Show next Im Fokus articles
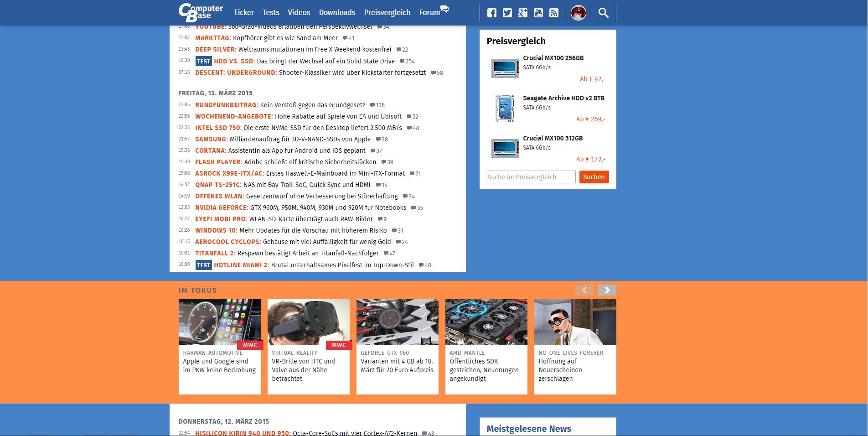Image resolution: width=868 pixels, height=436 pixels. pyautogui.click(x=607, y=290)
